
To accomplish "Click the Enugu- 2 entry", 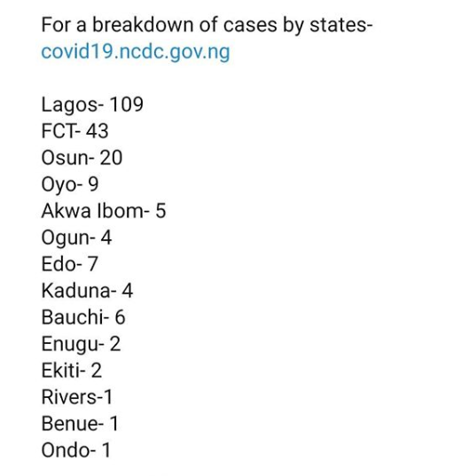I will pos(81,344).
